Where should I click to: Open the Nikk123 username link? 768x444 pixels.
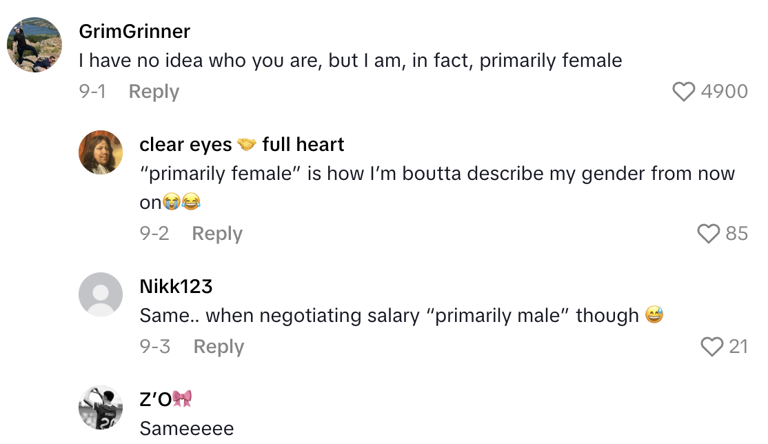[176, 287]
